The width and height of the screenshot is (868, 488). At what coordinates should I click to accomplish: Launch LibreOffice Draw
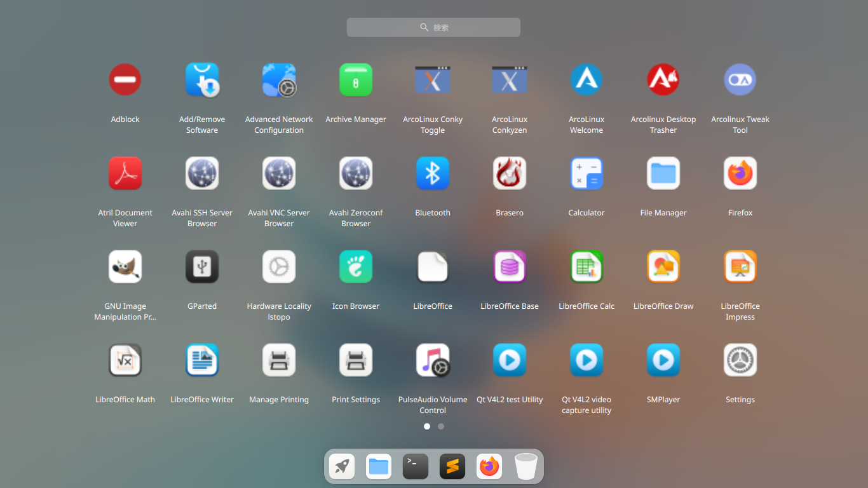(663, 266)
